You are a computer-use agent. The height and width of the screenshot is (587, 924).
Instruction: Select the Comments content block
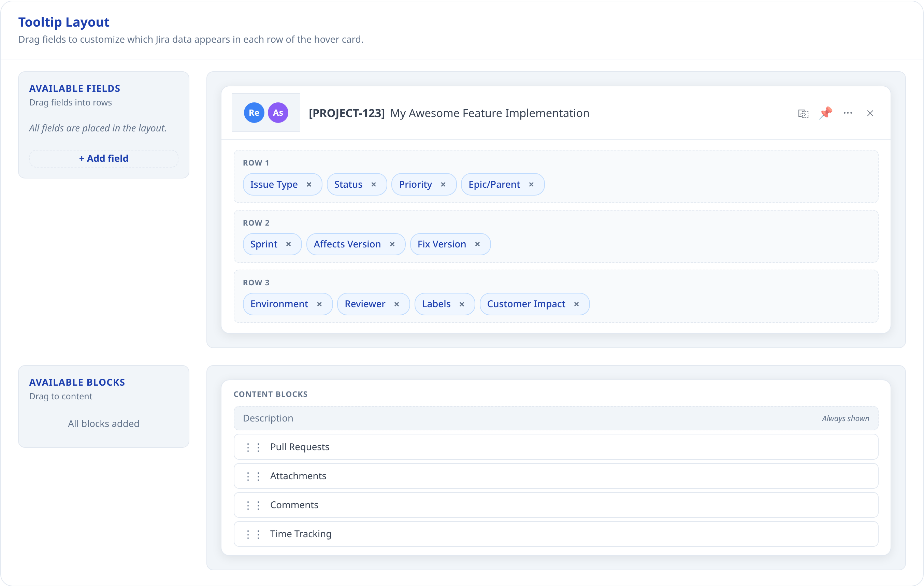pos(294,505)
